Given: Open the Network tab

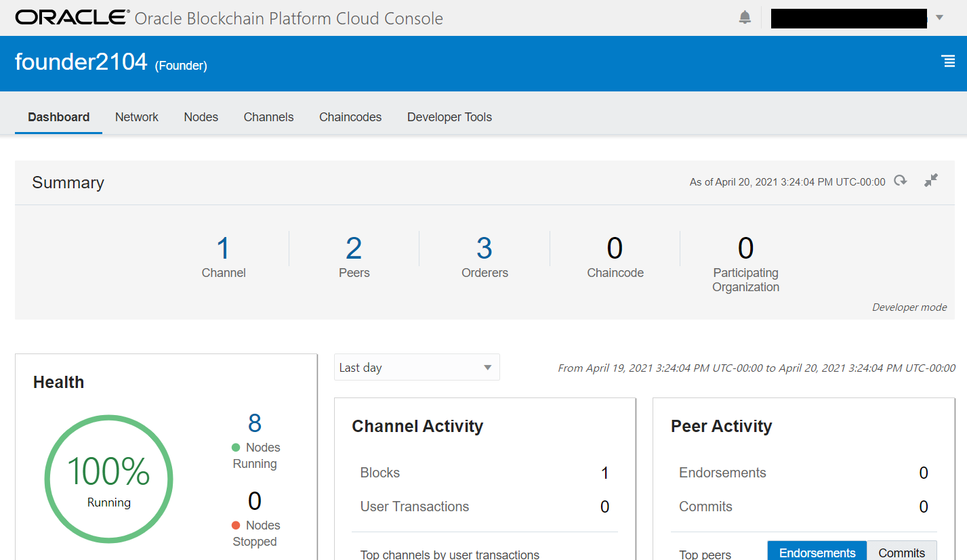Looking at the screenshot, I should tap(137, 117).
